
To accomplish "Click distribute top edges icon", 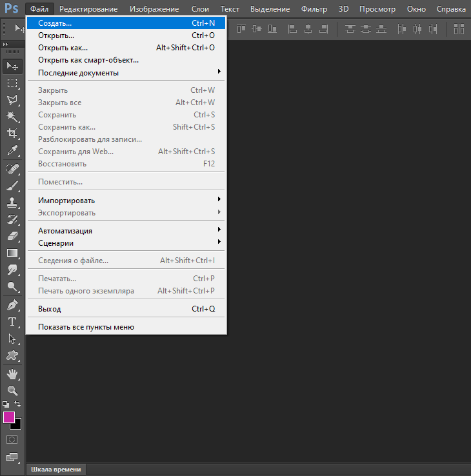I will pos(350,29).
